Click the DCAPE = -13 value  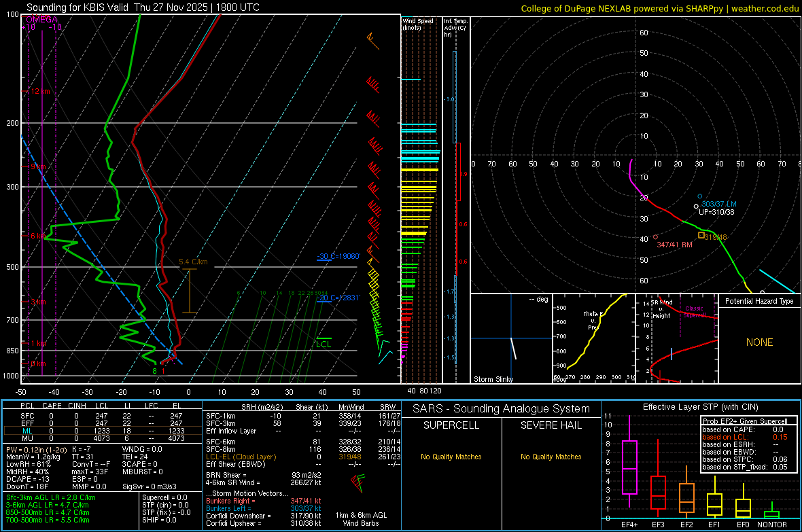(27, 479)
